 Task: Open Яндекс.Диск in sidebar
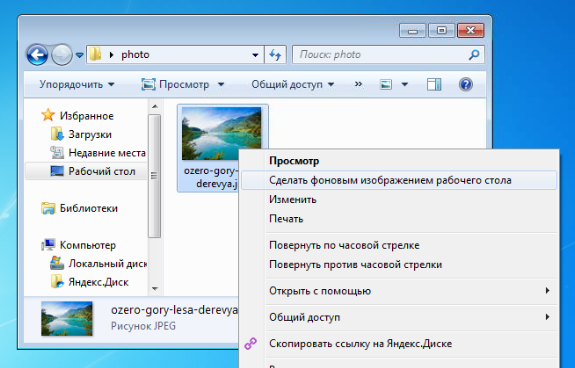(98, 282)
